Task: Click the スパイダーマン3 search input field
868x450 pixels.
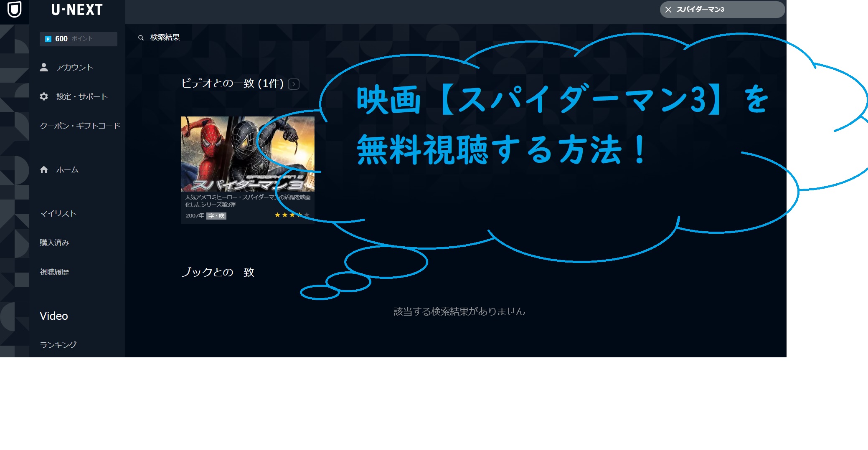Action: (x=723, y=10)
